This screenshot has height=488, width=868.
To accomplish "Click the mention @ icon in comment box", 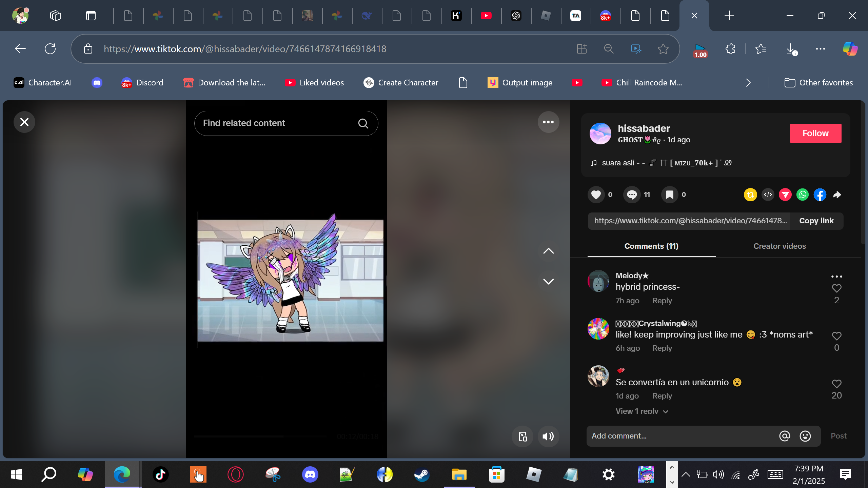I will 785,436.
